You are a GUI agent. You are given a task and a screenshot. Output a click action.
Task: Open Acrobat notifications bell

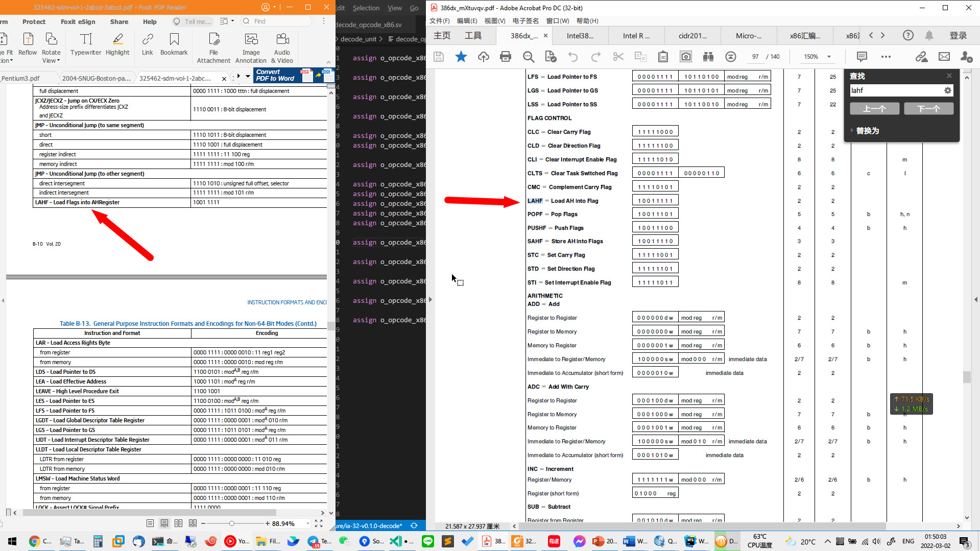tap(929, 35)
